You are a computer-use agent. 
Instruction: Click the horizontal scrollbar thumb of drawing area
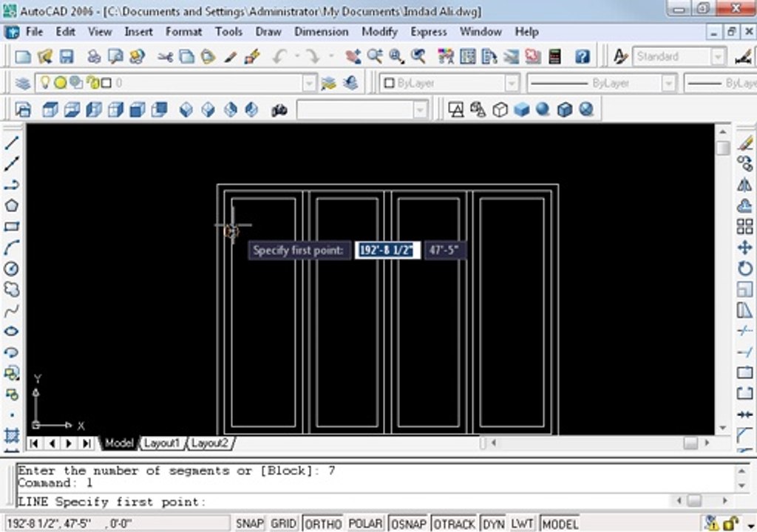tap(691, 443)
